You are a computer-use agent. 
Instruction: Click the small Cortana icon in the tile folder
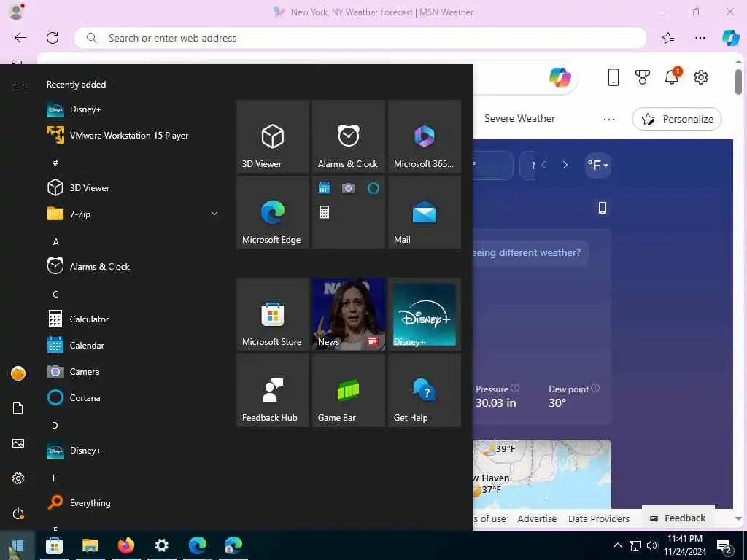pyautogui.click(x=373, y=188)
